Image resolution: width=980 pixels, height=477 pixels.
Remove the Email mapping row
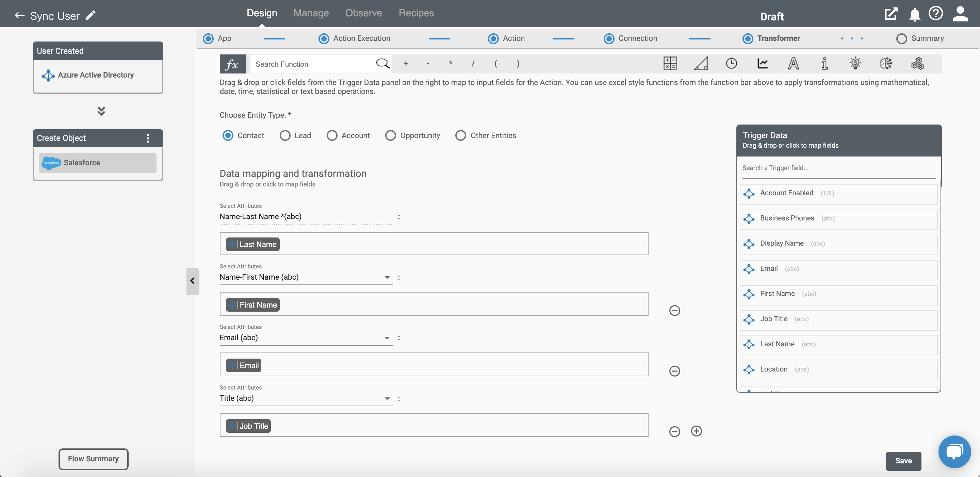tap(674, 371)
